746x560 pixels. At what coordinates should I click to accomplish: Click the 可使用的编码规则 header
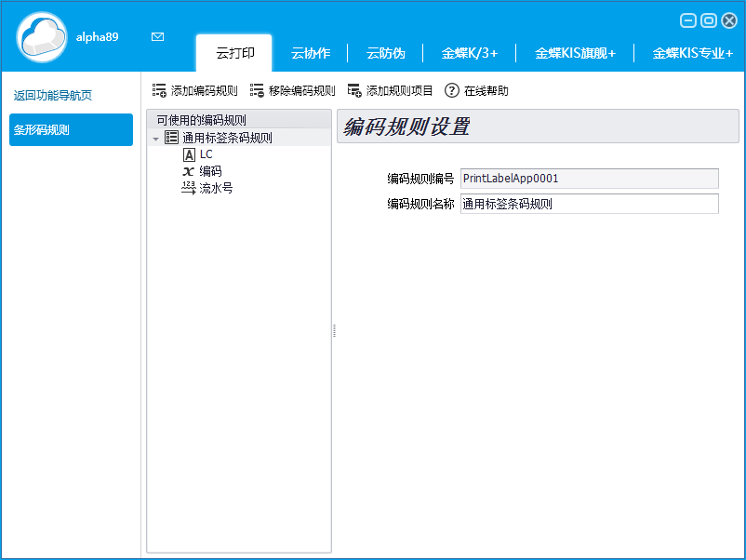click(239, 119)
